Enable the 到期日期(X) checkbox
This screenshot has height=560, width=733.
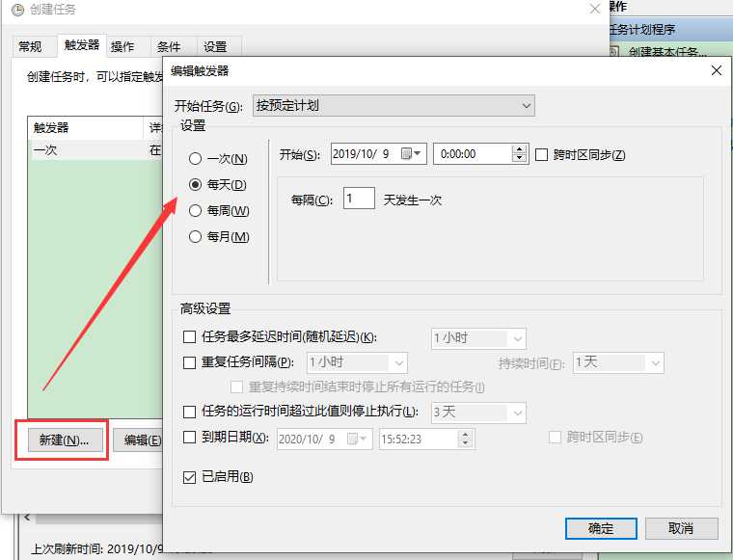point(189,438)
